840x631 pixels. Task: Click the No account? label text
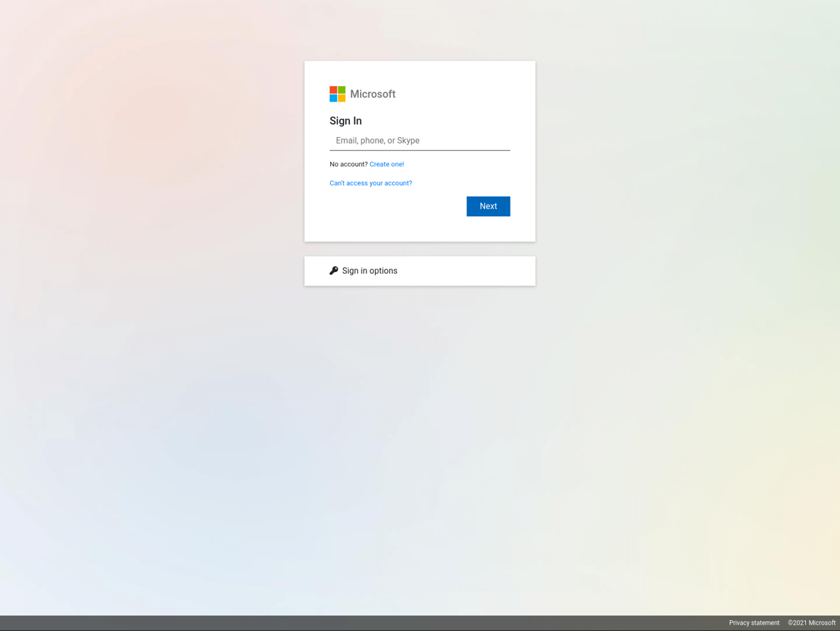(348, 164)
